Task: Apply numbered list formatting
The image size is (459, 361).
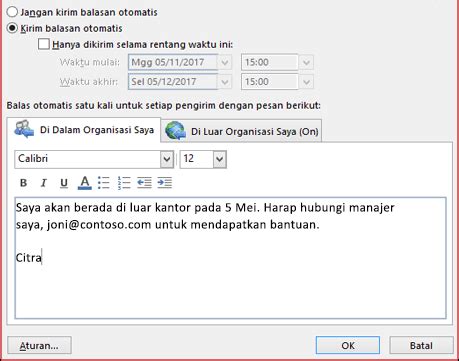Action: (124, 183)
